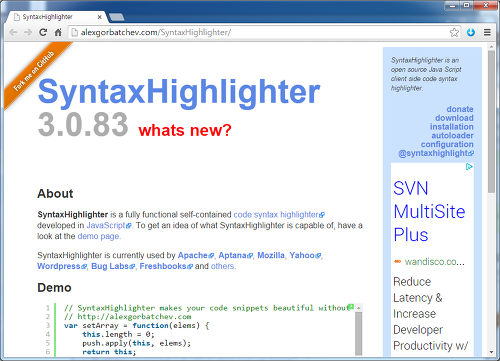The image size is (500, 361).
Task: Go to home page icon
Action: 58,32
